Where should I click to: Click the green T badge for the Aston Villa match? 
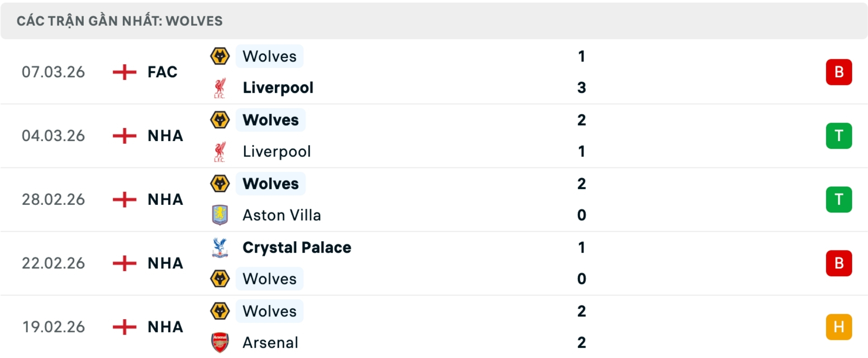(839, 199)
